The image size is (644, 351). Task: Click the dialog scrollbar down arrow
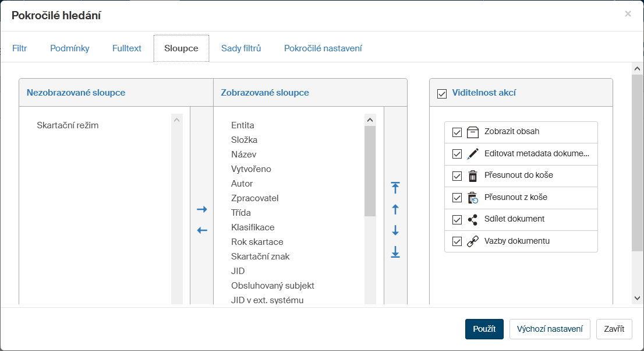click(637, 298)
